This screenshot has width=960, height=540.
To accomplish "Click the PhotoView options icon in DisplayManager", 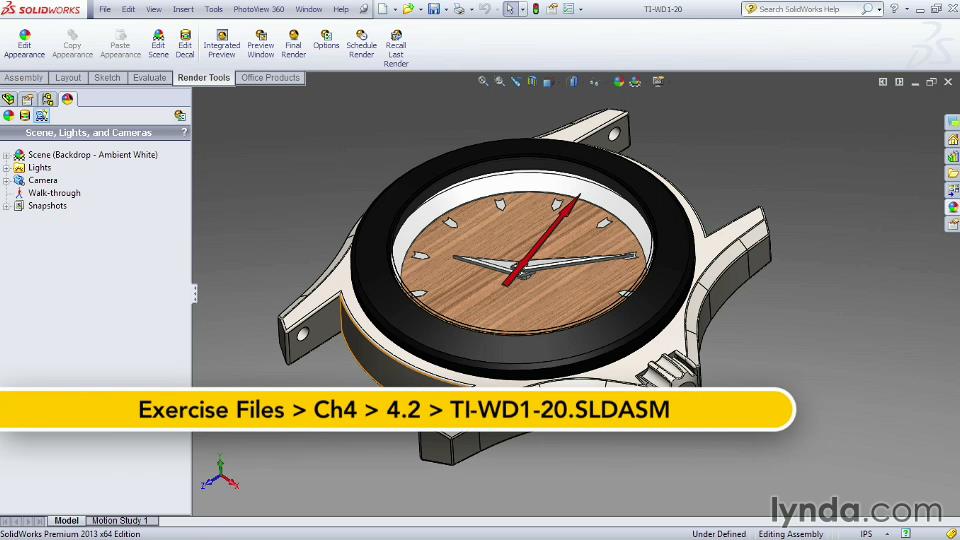I will pyautogui.click(x=180, y=115).
